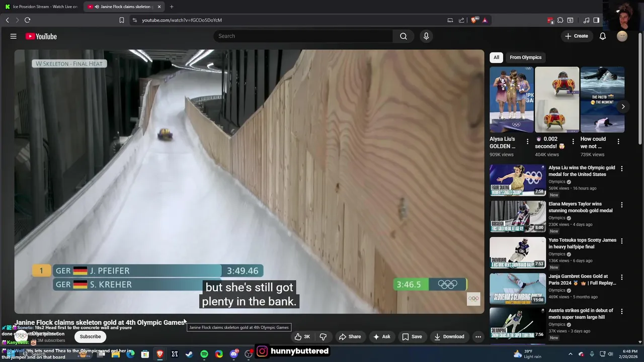Open YouTube notifications bell
Viewport: 644px width, 362px height.
click(x=603, y=36)
